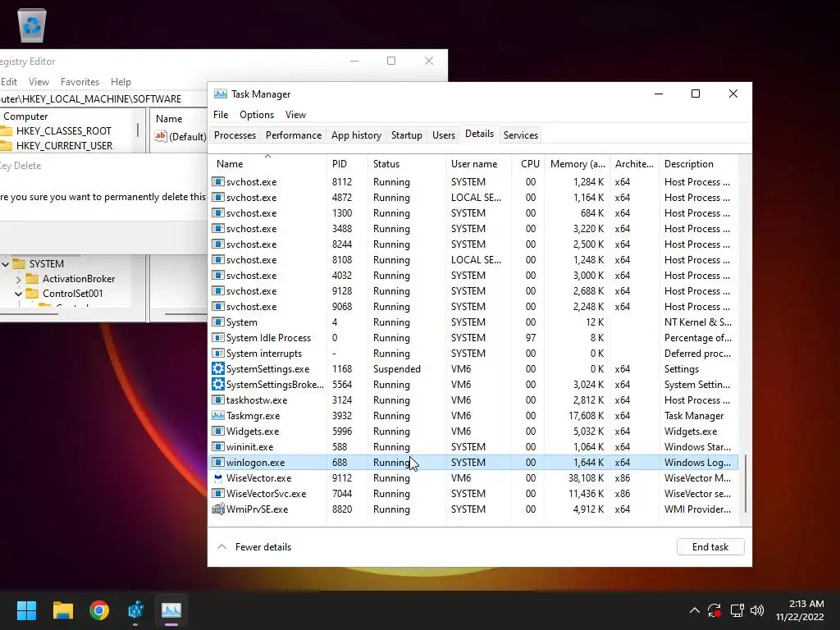Open Registry Editor Help menu
Viewport: 840px width, 630px height.
click(x=121, y=82)
